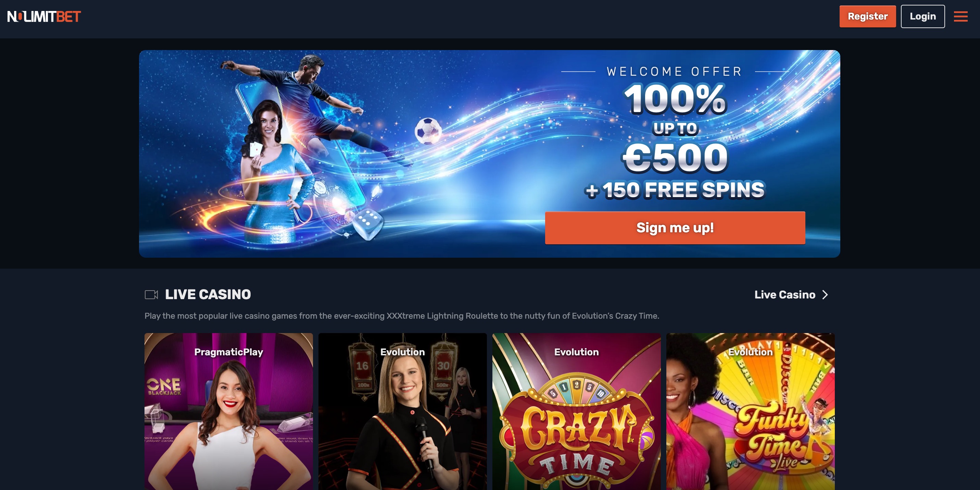Click the Register button

click(867, 16)
